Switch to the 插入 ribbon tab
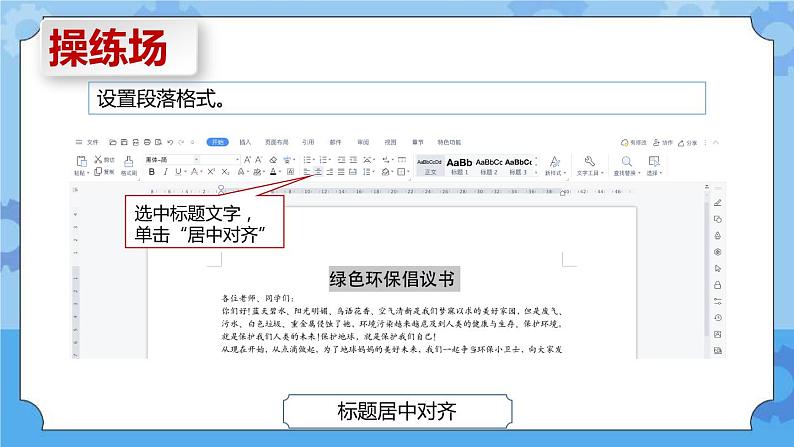 (x=245, y=142)
